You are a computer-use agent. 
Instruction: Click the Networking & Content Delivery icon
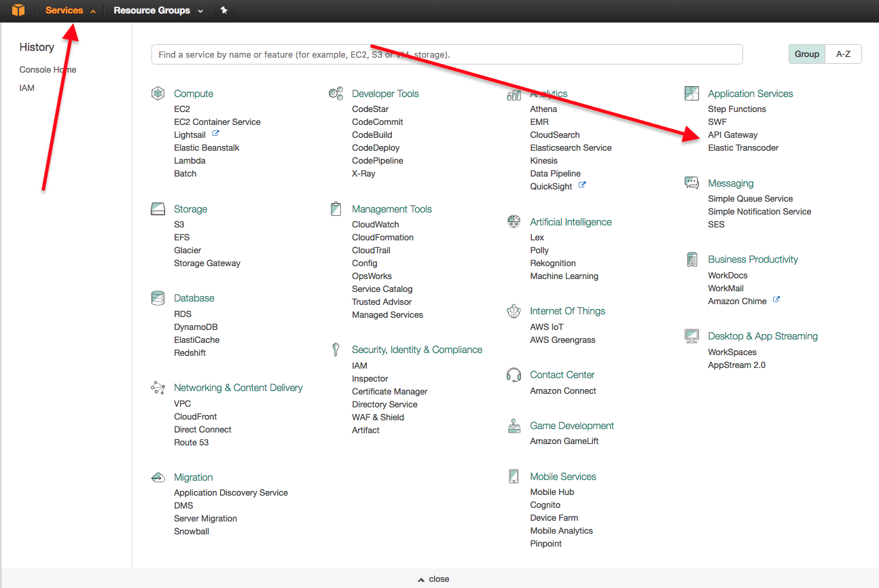[158, 388]
